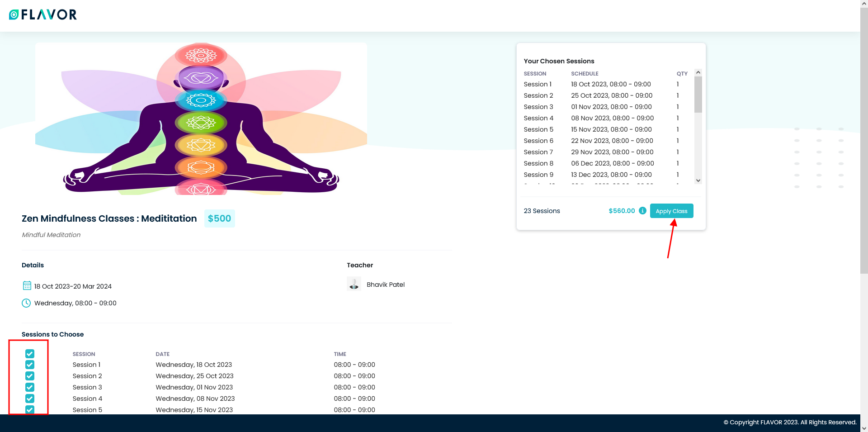The width and height of the screenshot is (868, 432).
Task: Click the SESSION column header in Sessions to Choose
Action: (84, 354)
